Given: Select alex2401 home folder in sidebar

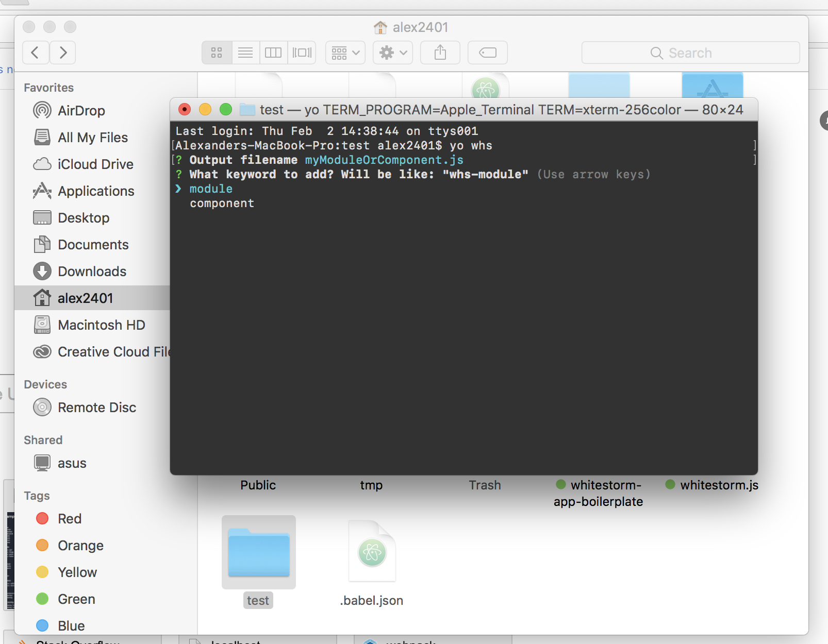Looking at the screenshot, I should coord(93,298).
